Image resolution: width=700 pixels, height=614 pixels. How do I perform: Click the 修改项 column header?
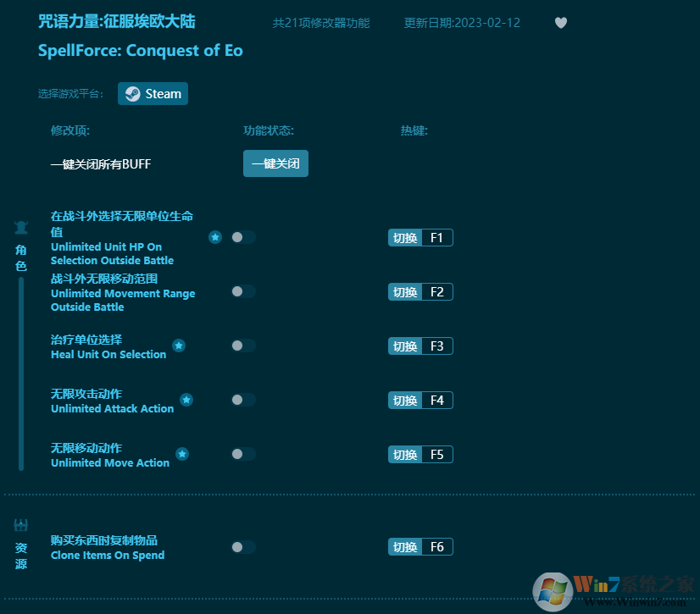click(70, 130)
